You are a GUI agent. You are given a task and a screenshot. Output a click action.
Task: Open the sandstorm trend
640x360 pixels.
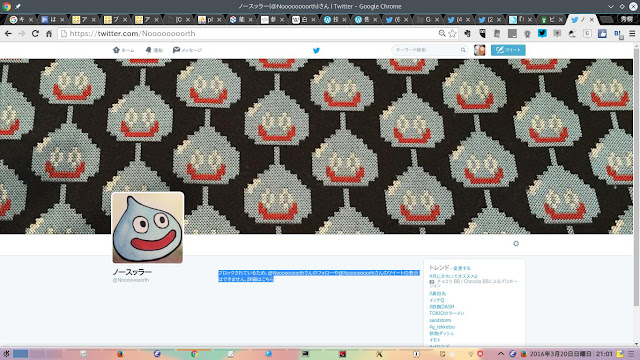point(440,320)
